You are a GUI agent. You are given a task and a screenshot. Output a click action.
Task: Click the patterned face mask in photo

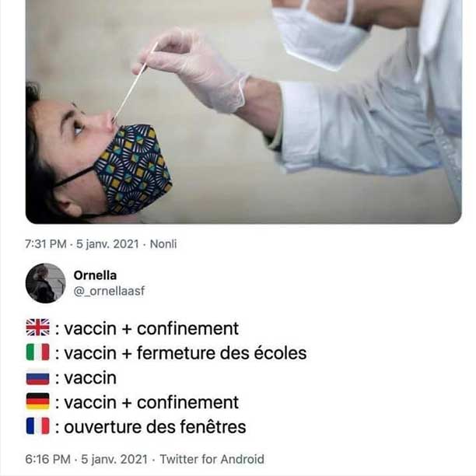click(134, 169)
